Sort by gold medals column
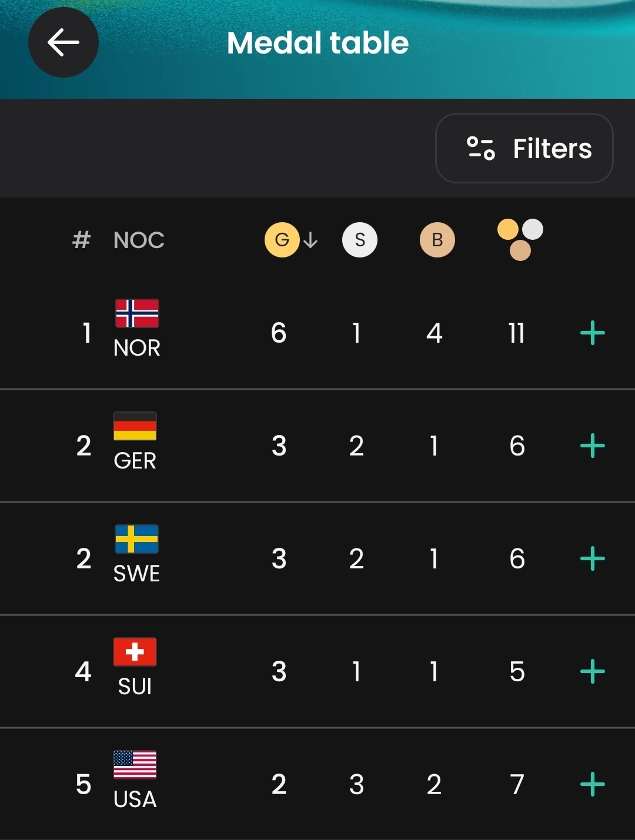The image size is (635, 840). (282, 240)
